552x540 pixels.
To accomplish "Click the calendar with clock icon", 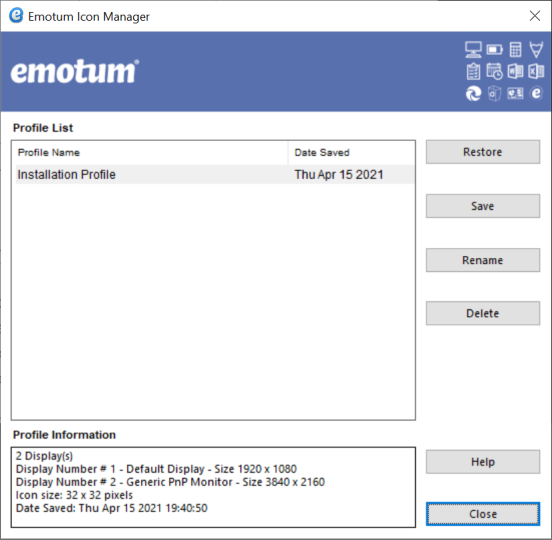I will [495, 71].
